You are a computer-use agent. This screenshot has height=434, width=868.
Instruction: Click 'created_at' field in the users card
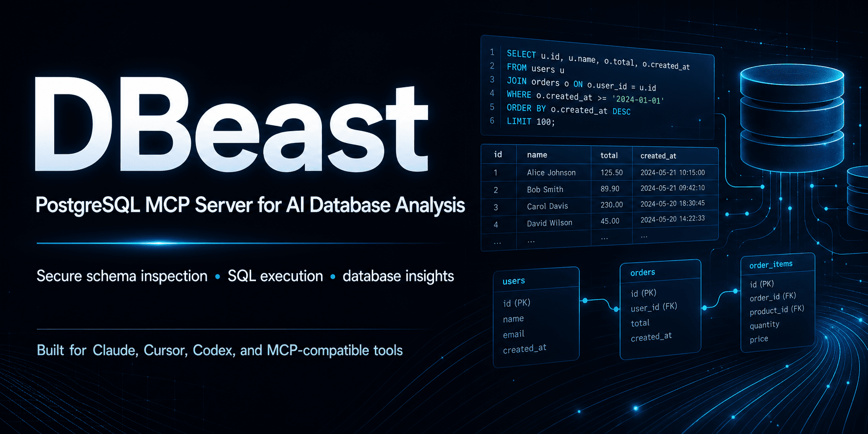(x=525, y=349)
